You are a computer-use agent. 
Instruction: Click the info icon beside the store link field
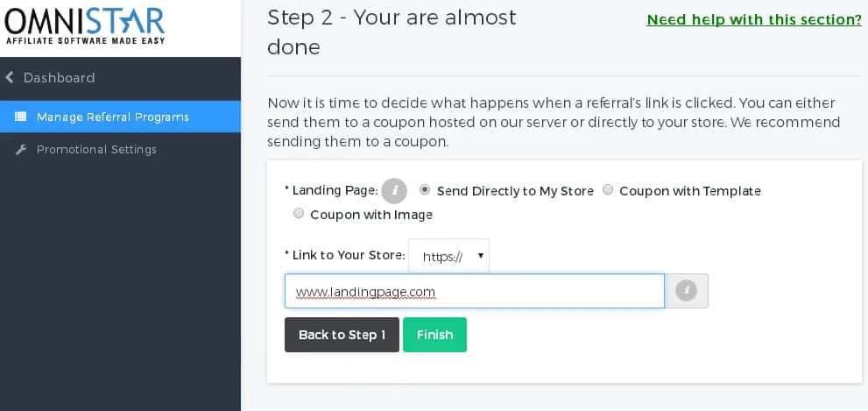pos(687,291)
